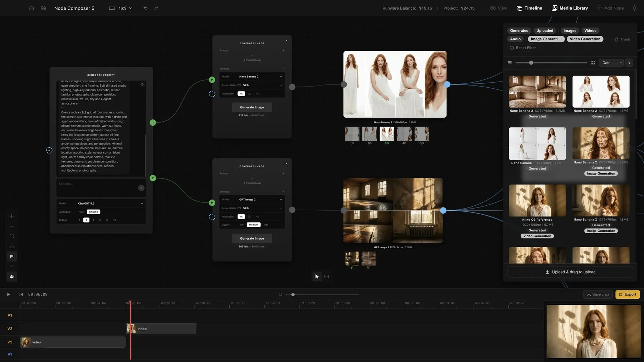The height and width of the screenshot is (362, 644).
Task: Collapse the lower Generate Image node
Action: point(286,164)
